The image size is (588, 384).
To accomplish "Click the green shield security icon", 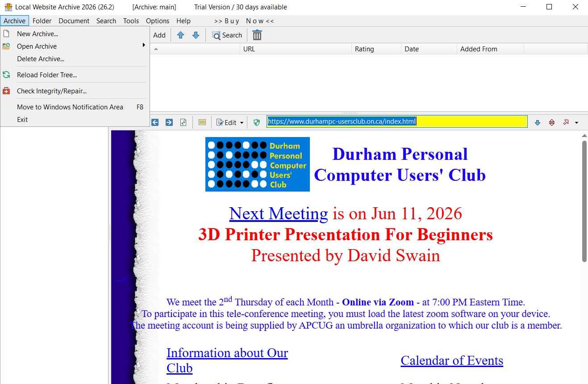I will [x=257, y=122].
